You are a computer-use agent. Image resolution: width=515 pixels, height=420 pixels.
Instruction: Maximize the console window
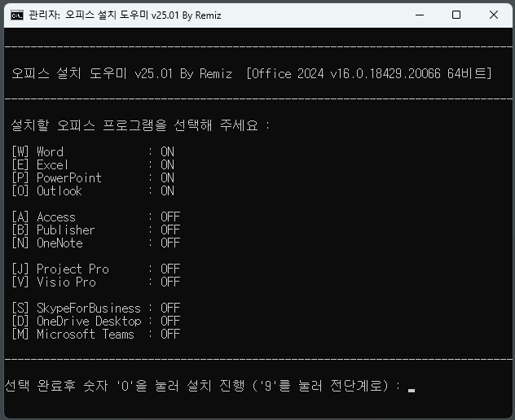[456, 15]
